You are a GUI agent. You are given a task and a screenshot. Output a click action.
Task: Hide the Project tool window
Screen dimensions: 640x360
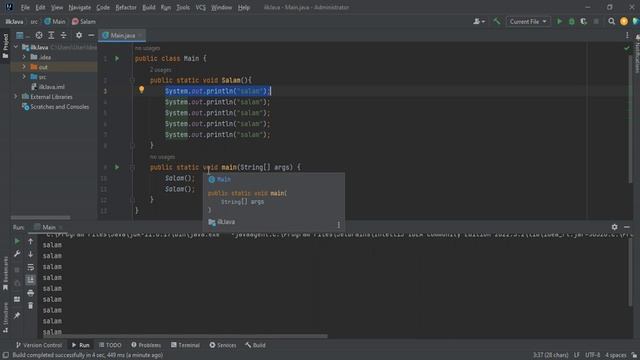(x=91, y=36)
